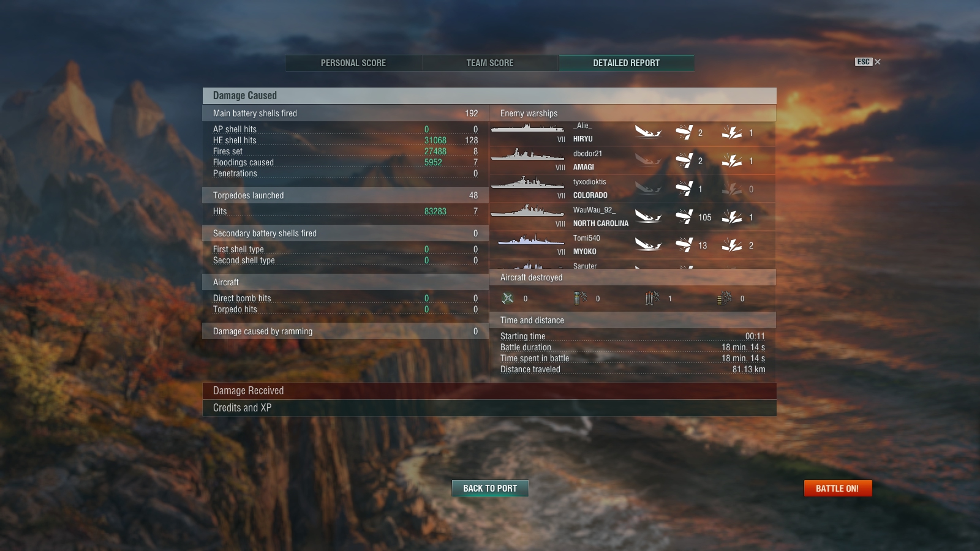
Task: Click the fire icon in AMAGI row
Action: tap(732, 160)
